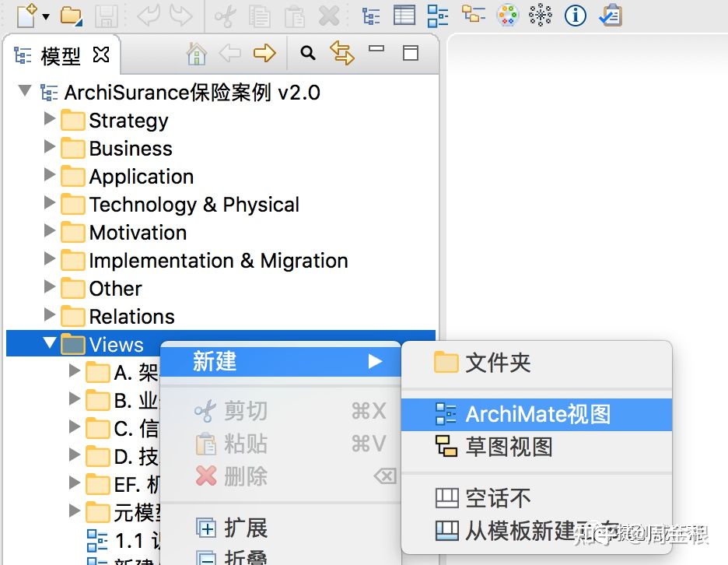Show the Navigator view icon
This screenshot has width=728, height=565.
(473, 14)
